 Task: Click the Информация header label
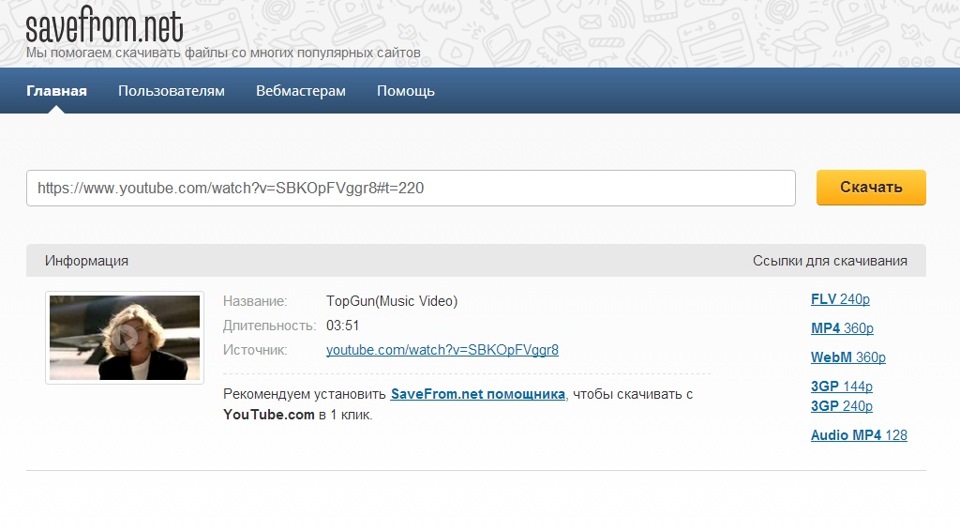tap(86, 261)
